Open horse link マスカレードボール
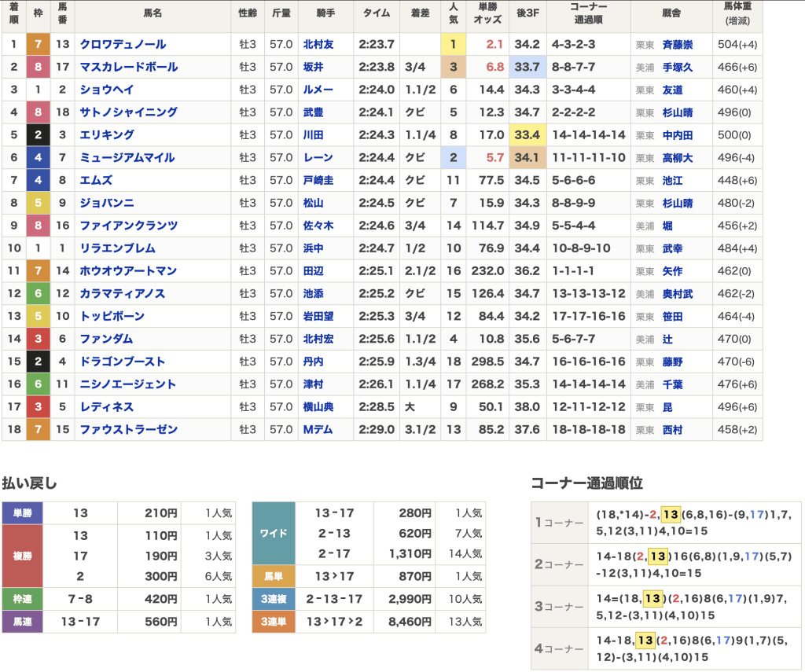This screenshot has height=672, width=805. (129, 68)
